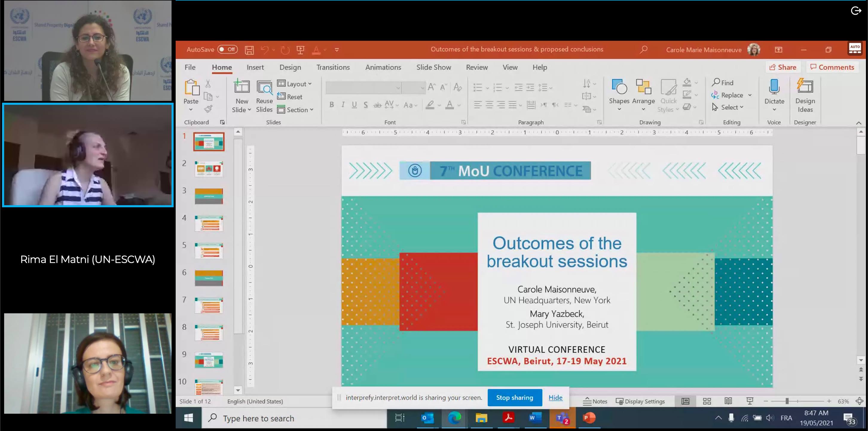Toggle Strikethrough formatting
Screen dimensions: 868x431
click(377, 105)
